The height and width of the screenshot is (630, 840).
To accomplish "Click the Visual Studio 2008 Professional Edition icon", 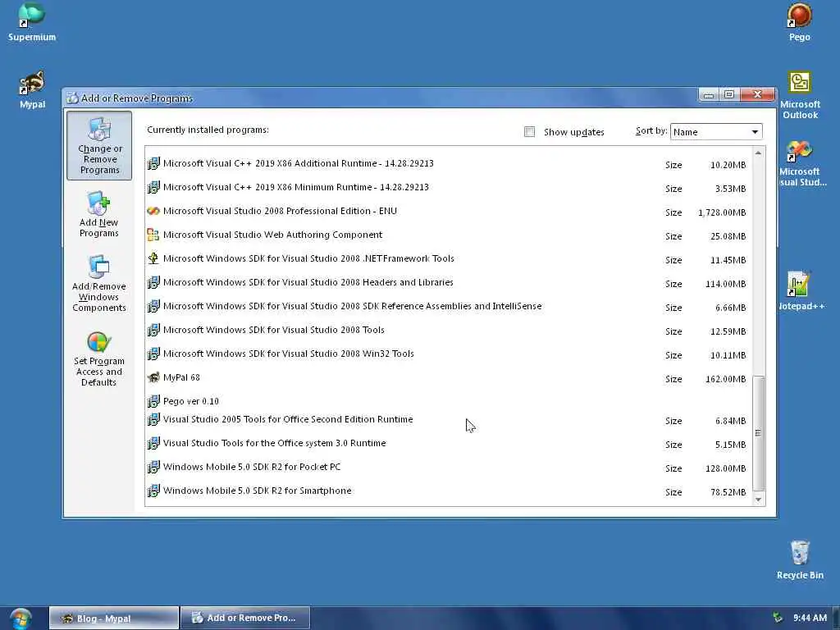I will (153, 211).
